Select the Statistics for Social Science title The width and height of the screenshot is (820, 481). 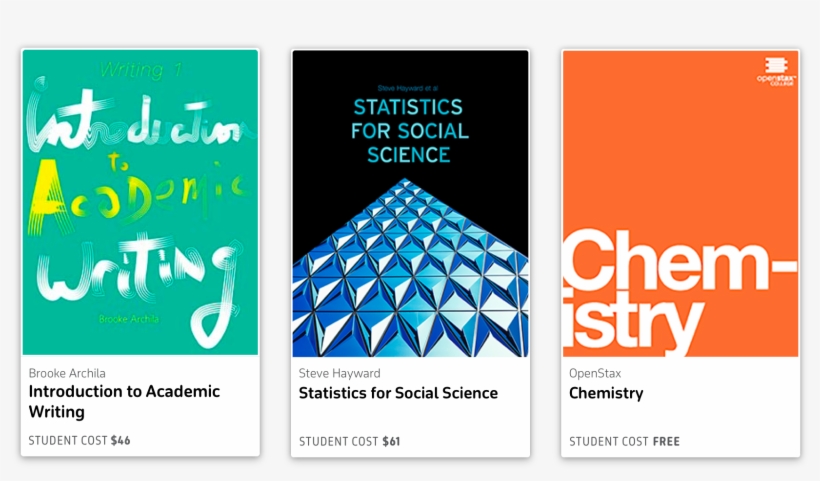point(398,393)
